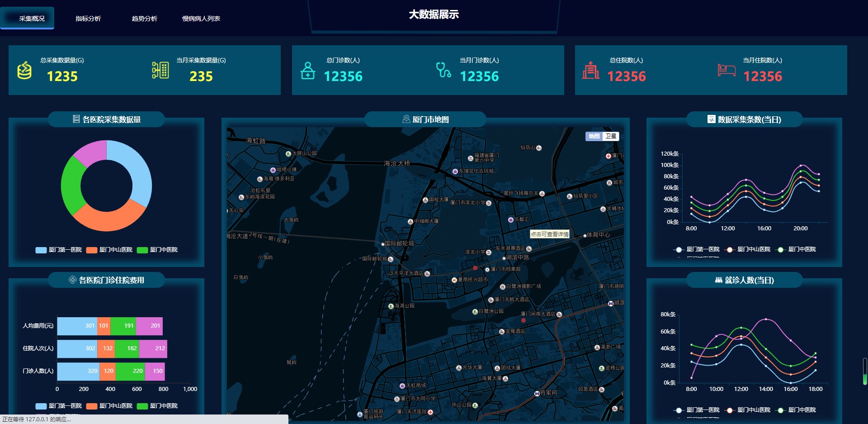The image size is (868, 424).
Task: Click the total inpatient hospital building icon
Action: (x=590, y=70)
